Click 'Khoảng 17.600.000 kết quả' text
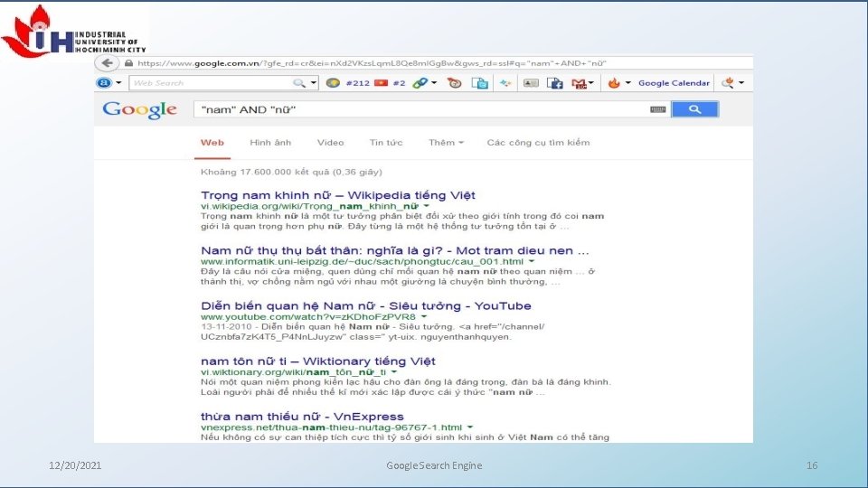Viewport: 868px width, 488px height. tap(291, 172)
